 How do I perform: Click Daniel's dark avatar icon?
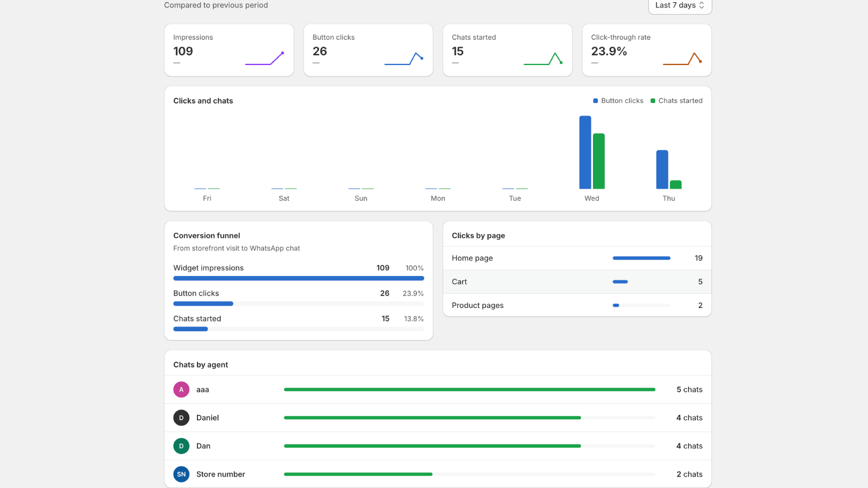(x=181, y=418)
